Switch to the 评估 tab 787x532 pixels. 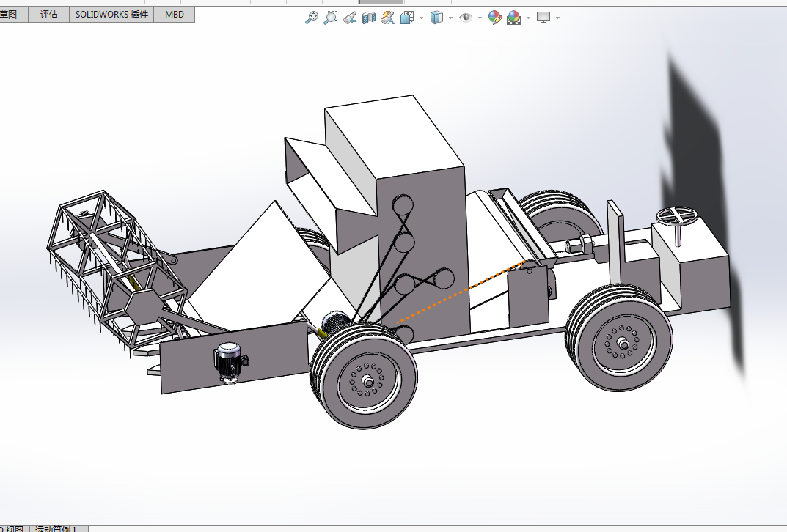(49, 15)
